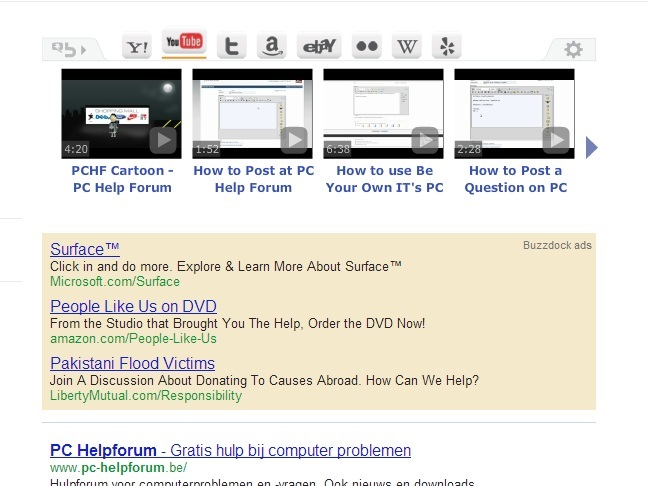Switch to the eBay tab
This screenshot has width=648, height=486.
point(319,46)
